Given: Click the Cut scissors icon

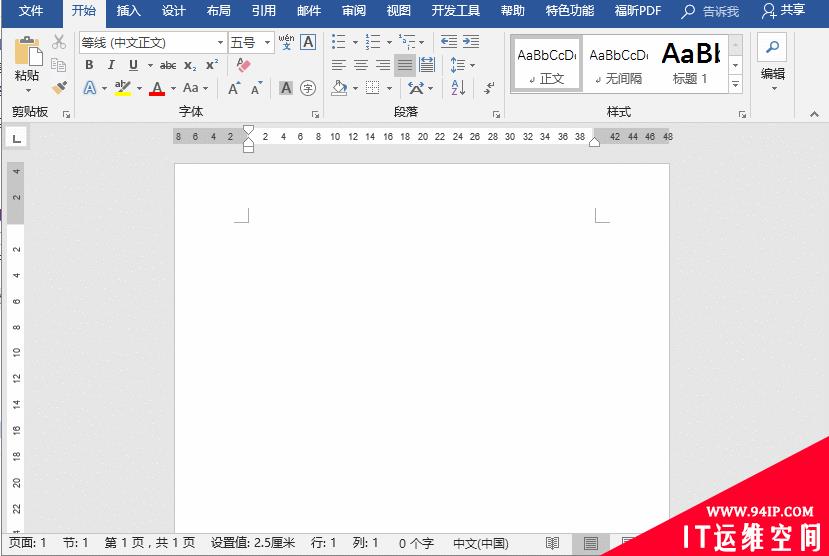Looking at the screenshot, I should point(59,42).
